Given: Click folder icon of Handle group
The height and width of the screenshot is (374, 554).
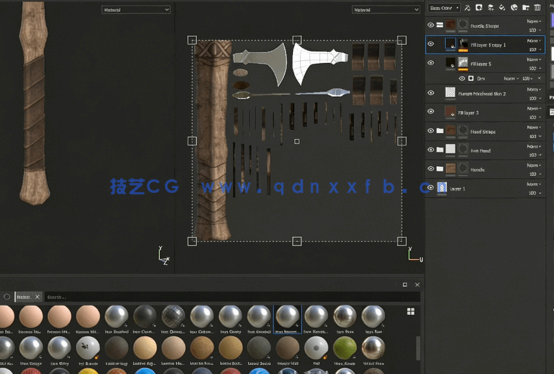Looking at the screenshot, I should (440, 169).
